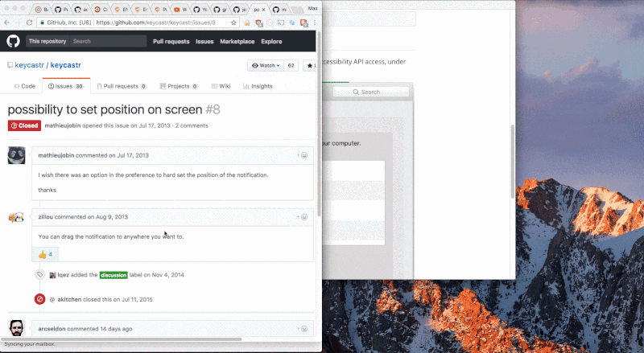Viewport: 644px width, 353px height.
Task: Bookmark the page with the star icon
Action: (x=233, y=23)
